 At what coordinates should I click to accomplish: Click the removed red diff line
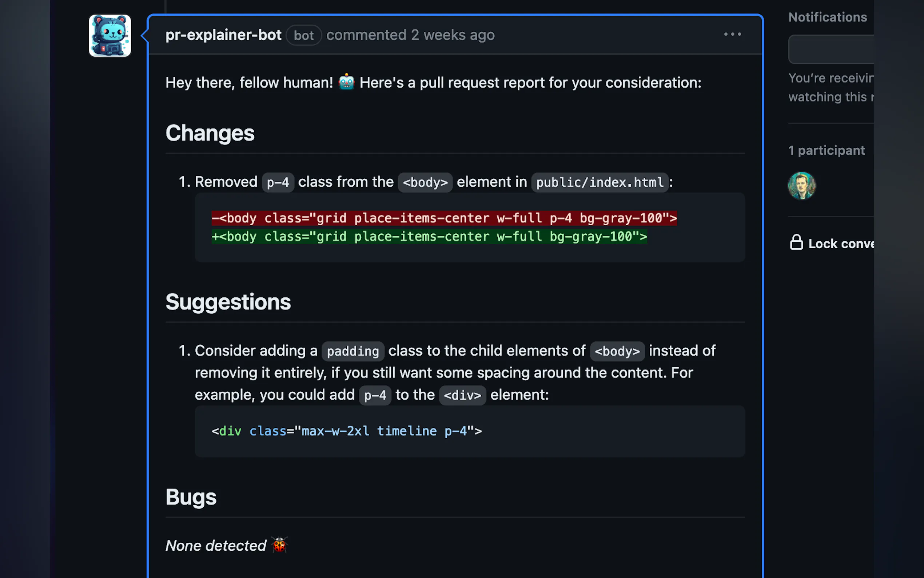pos(444,218)
